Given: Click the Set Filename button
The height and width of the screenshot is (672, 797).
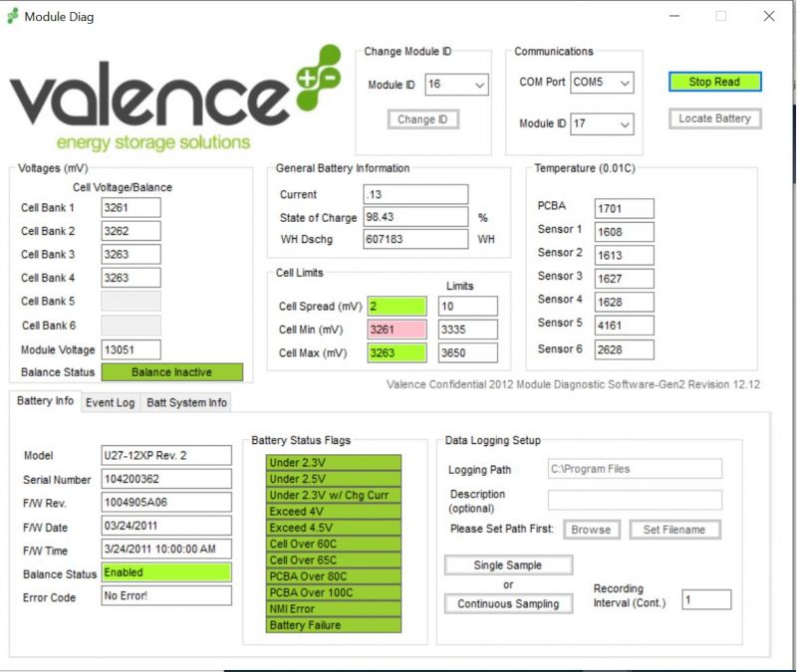Looking at the screenshot, I should click(674, 530).
